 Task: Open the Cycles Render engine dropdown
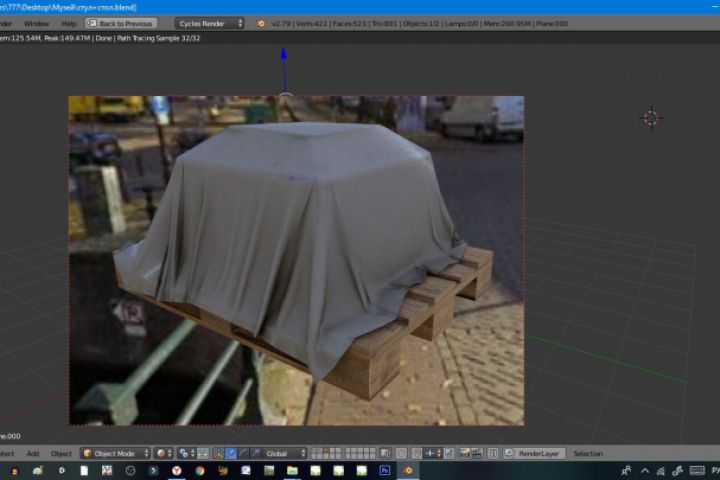point(209,23)
